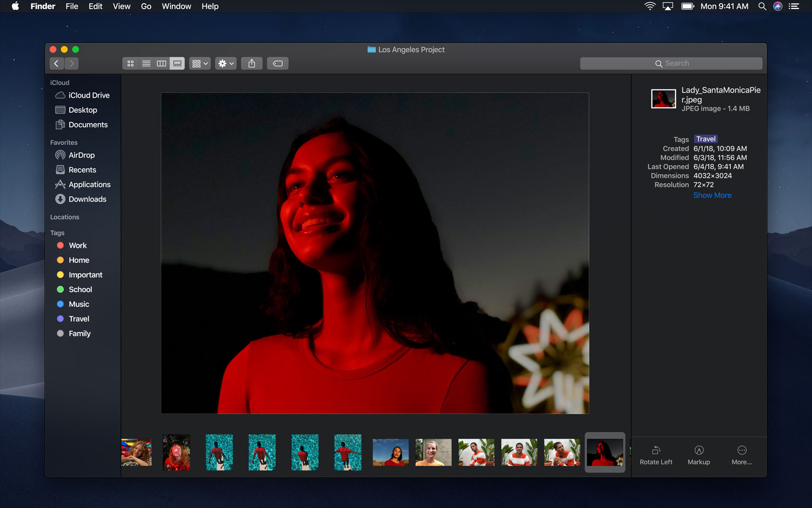Open the item grouping dropdown

point(199,63)
